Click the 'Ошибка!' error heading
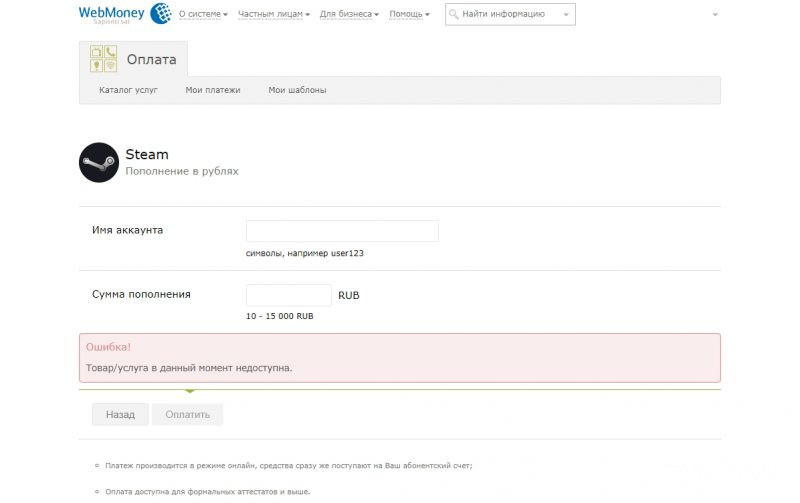This screenshot has height=503, width=800. pyautogui.click(x=108, y=347)
